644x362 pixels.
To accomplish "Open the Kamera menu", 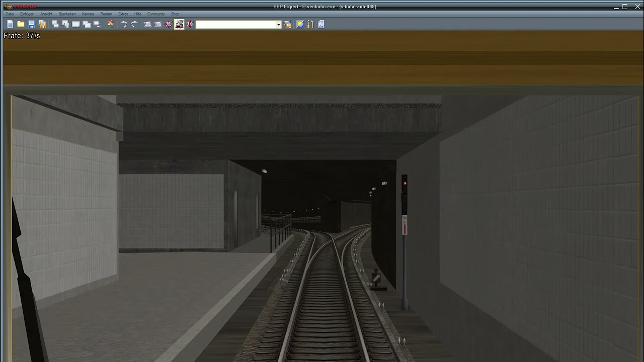I will pos(88,14).
